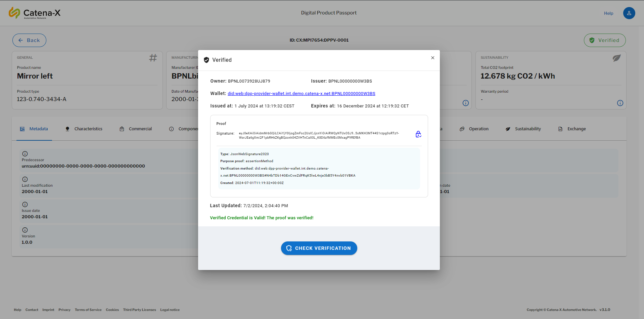Close the Verified dialog
Screen dimensions: 644x319
pos(432,58)
